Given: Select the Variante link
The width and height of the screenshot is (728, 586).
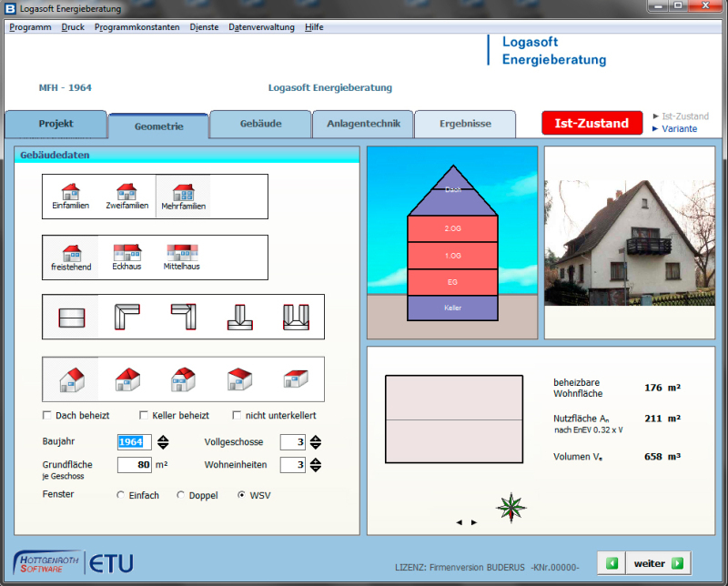Looking at the screenshot, I should pyautogui.click(x=679, y=128).
